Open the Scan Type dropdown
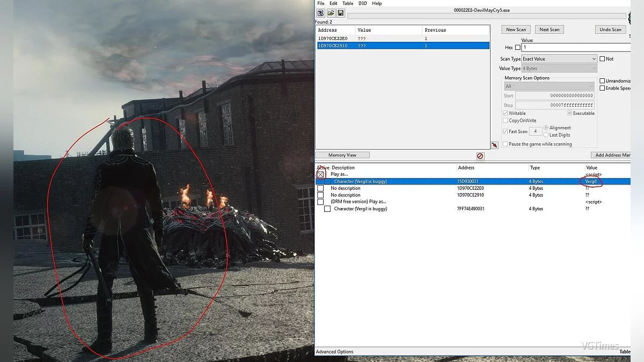644x362 pixels. click(559, 59)
